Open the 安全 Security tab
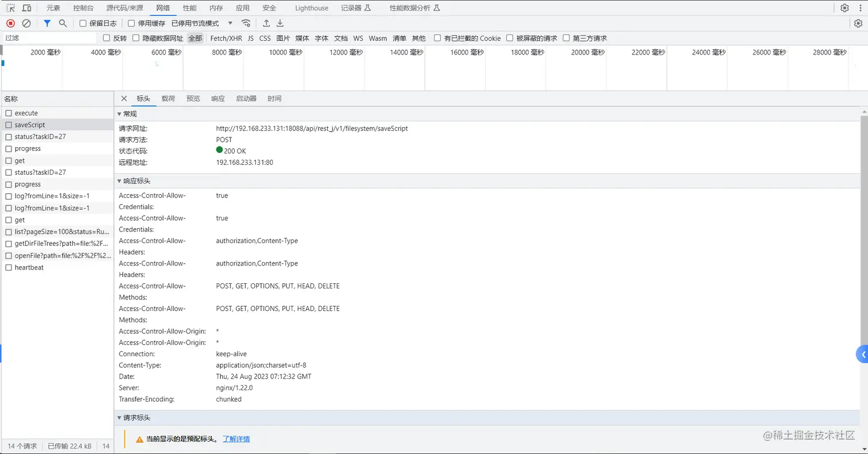 [x=269, y=8]
